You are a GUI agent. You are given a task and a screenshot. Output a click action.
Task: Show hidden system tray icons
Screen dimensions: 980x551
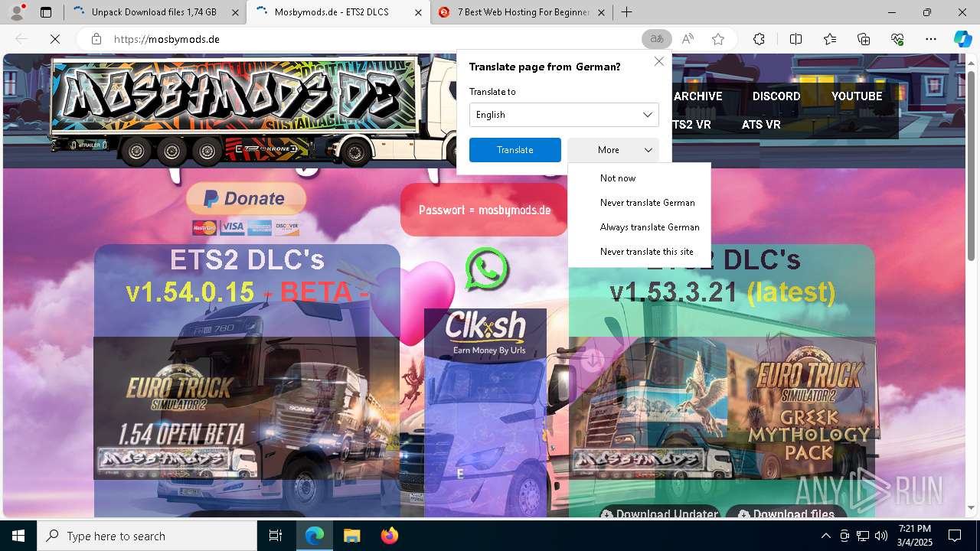coord(825,536)
